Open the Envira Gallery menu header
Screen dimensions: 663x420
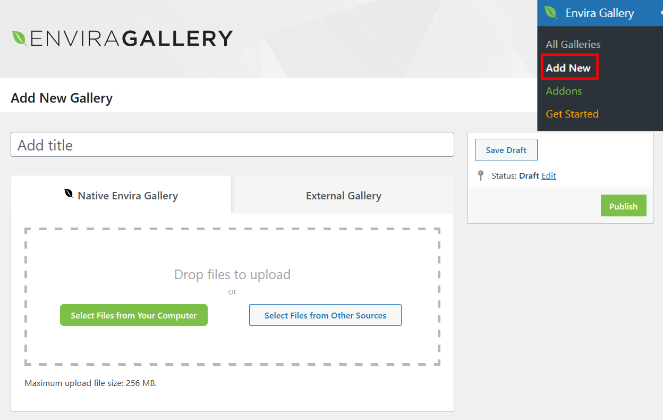coord(599,13)
